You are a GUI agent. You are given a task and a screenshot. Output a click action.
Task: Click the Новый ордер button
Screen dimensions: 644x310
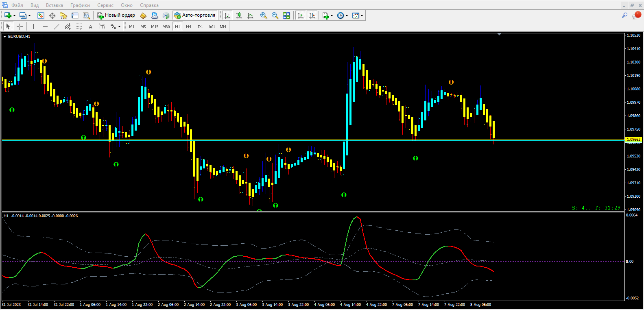116,15
